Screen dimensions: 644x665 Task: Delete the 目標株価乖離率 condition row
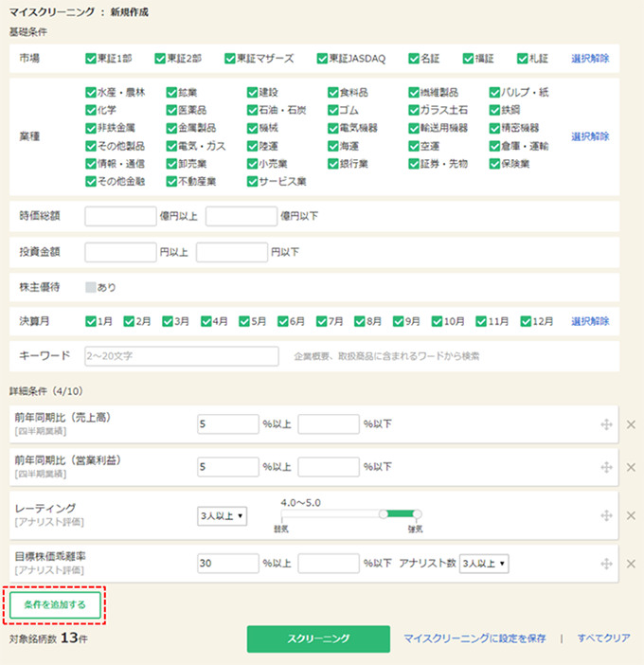[631, 564]
